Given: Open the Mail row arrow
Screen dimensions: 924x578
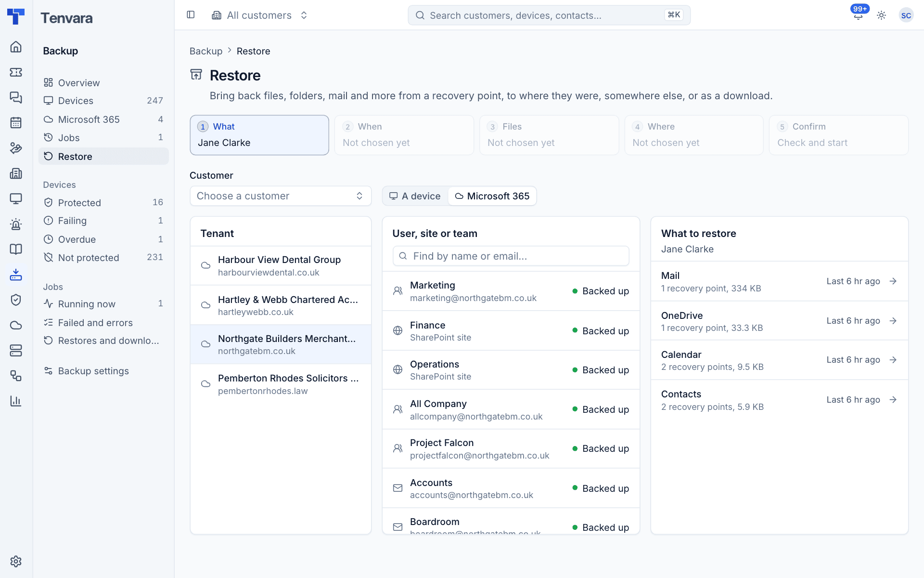Looking at the screenshot, I should coord(893,281).
